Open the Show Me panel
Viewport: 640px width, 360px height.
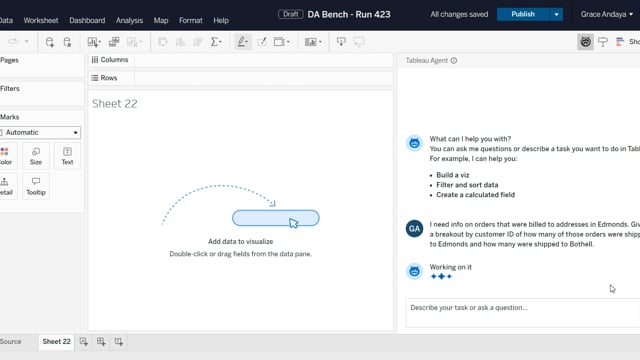click(627, 42)
